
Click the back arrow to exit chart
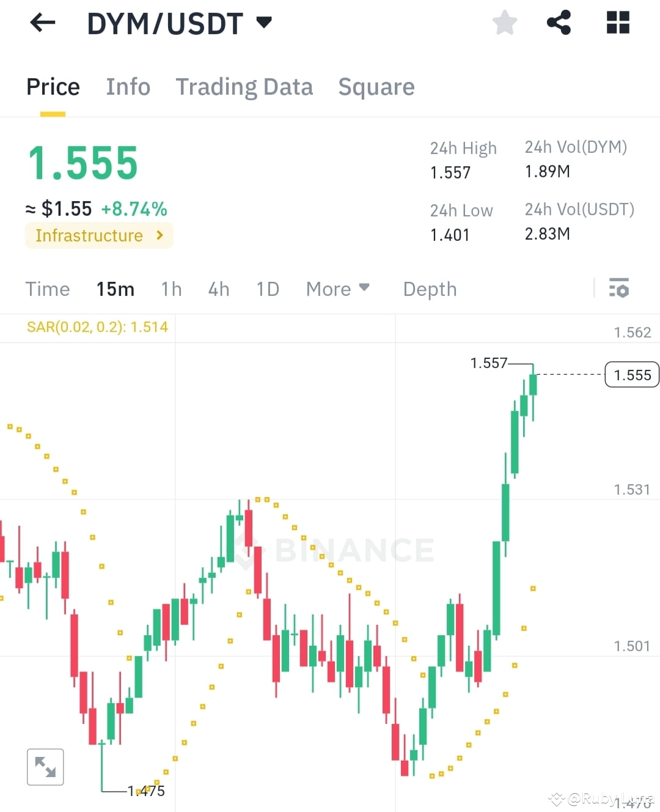(x=42, y=23)
